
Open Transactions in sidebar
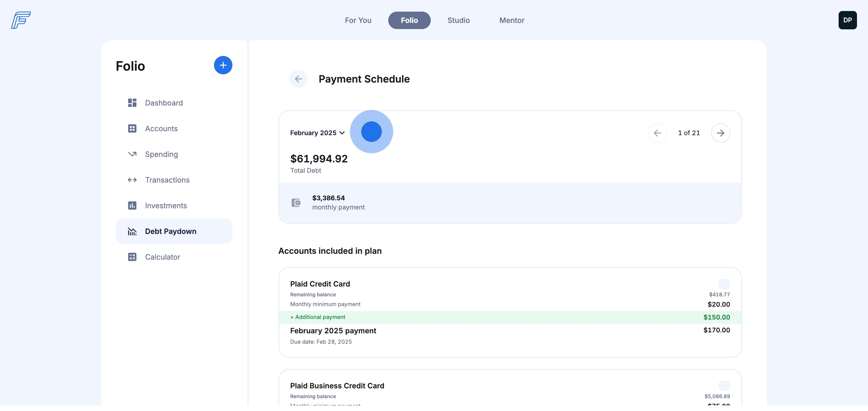coord(167,180)
